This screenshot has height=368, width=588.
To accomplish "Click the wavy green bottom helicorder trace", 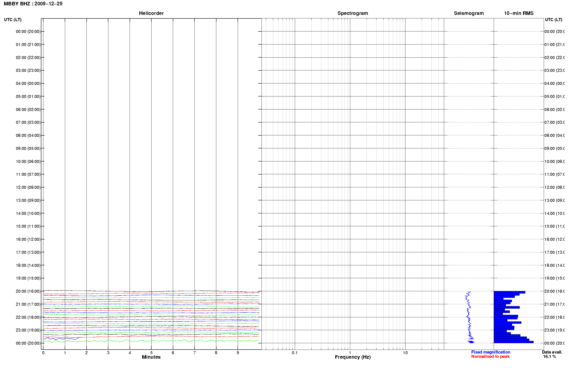I will (x=151, y=341).
